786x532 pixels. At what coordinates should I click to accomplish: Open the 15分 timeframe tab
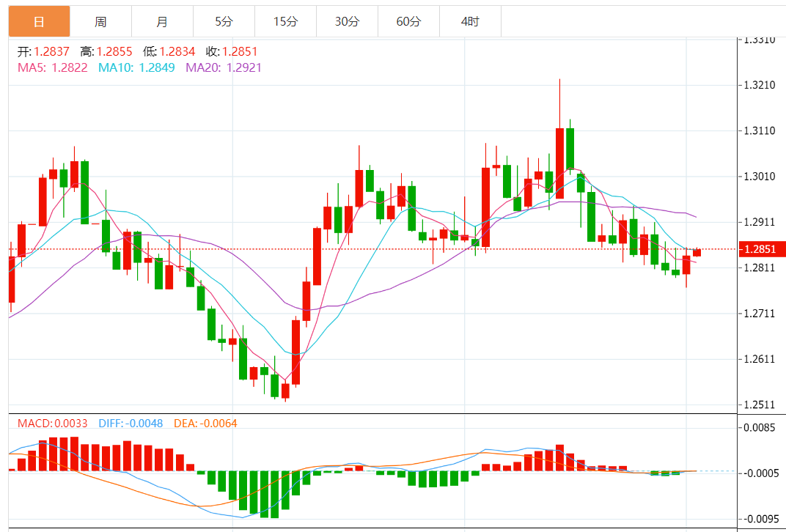[x=286, y=21]
